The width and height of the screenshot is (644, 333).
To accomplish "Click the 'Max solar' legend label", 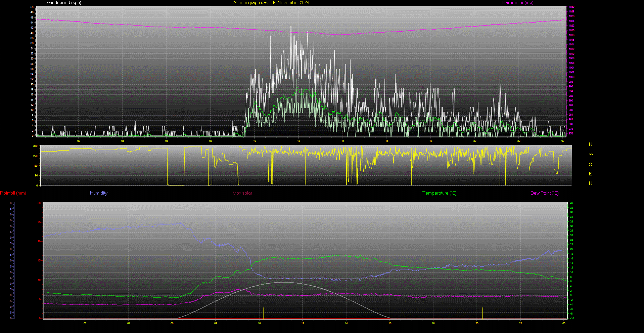I will (x=242, y=193).
